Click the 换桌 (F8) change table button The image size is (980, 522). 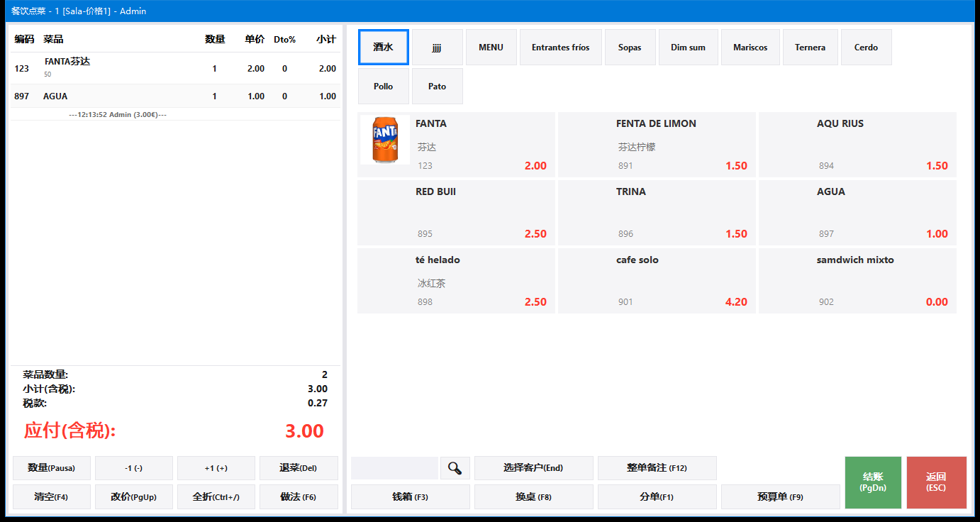(x=534, y=497)
